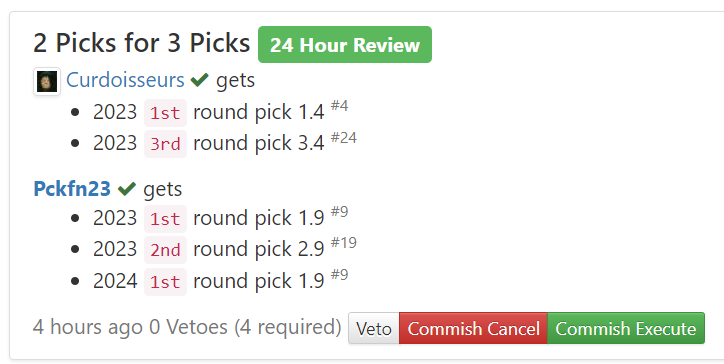Open the Curdoisseurs team link
724x364 pixels.
coord(125,80)
